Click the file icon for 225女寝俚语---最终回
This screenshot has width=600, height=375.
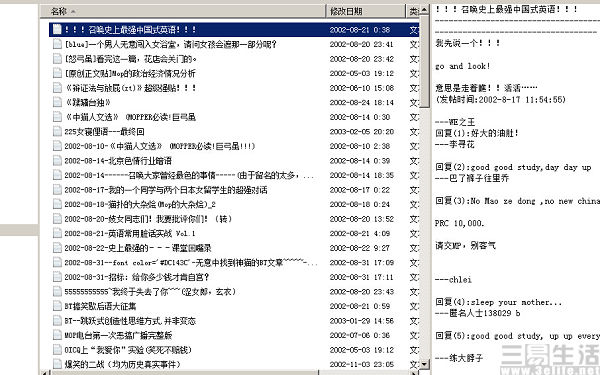(x=57, y=131)
